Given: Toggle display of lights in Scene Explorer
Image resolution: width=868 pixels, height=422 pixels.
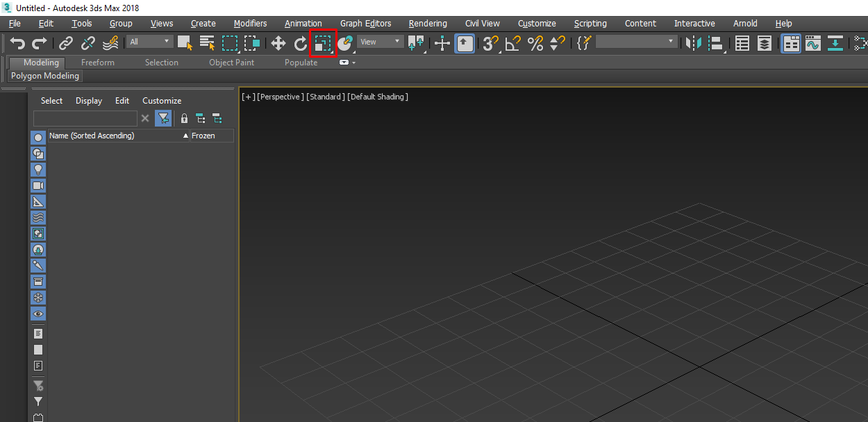Looking at the screenshot, I should click(38, 169).
